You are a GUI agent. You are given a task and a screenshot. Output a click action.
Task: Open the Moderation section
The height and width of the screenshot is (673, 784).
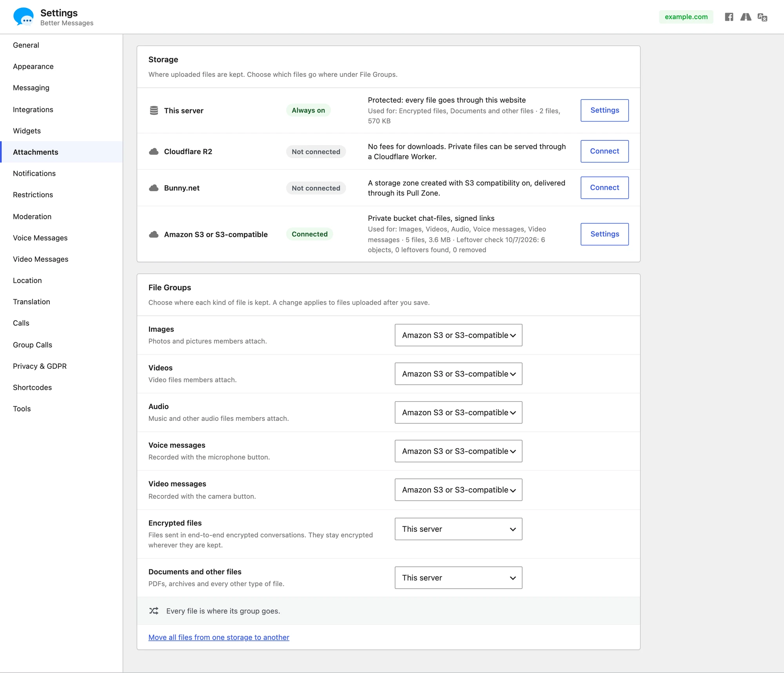(x=62, y=216)
